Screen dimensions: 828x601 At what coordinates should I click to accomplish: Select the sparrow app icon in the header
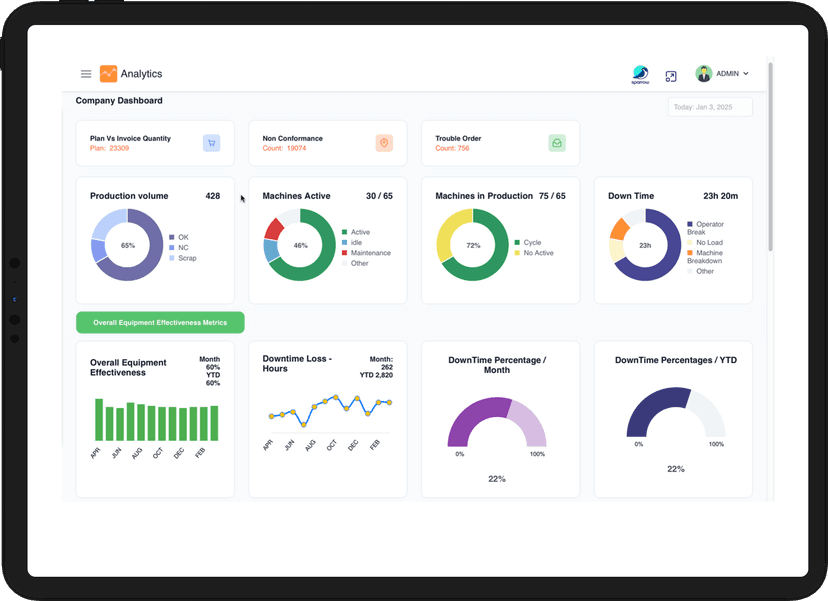tap(641, 74)
